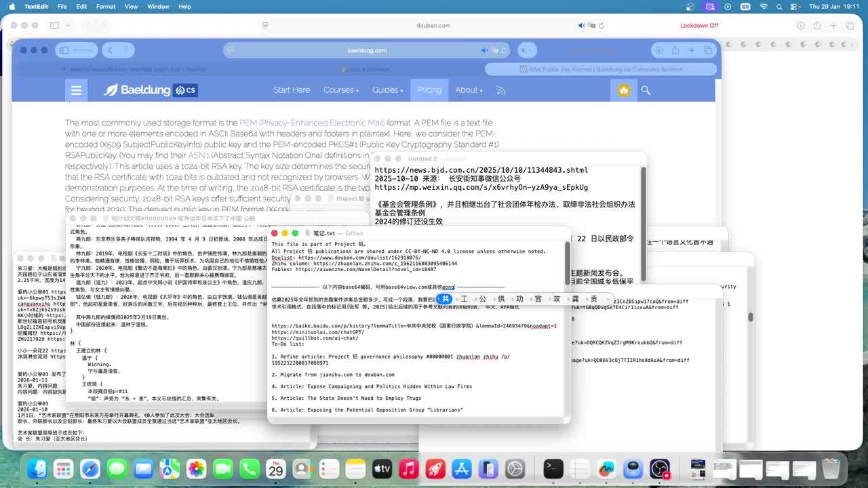The height and width of the screenshot is (488, 868).
Task: Click the Baeldung search magnifier icon
Action: click(646, 90)
